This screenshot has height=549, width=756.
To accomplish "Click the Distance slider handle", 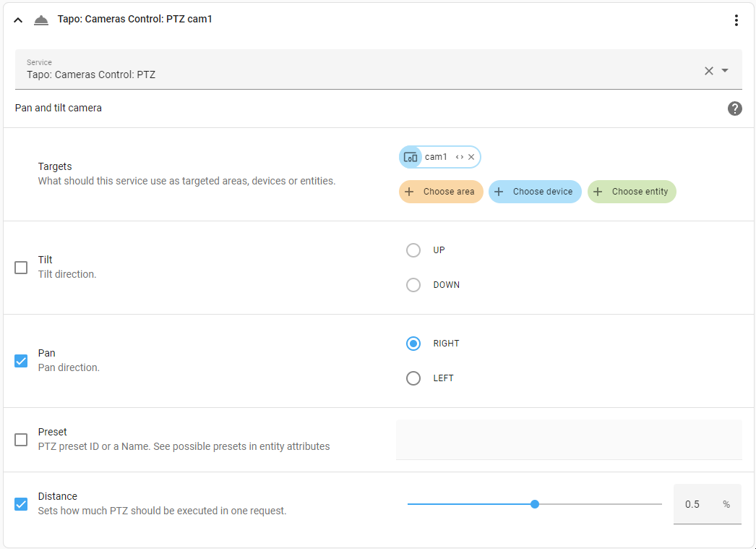I will tap(535, 504).
